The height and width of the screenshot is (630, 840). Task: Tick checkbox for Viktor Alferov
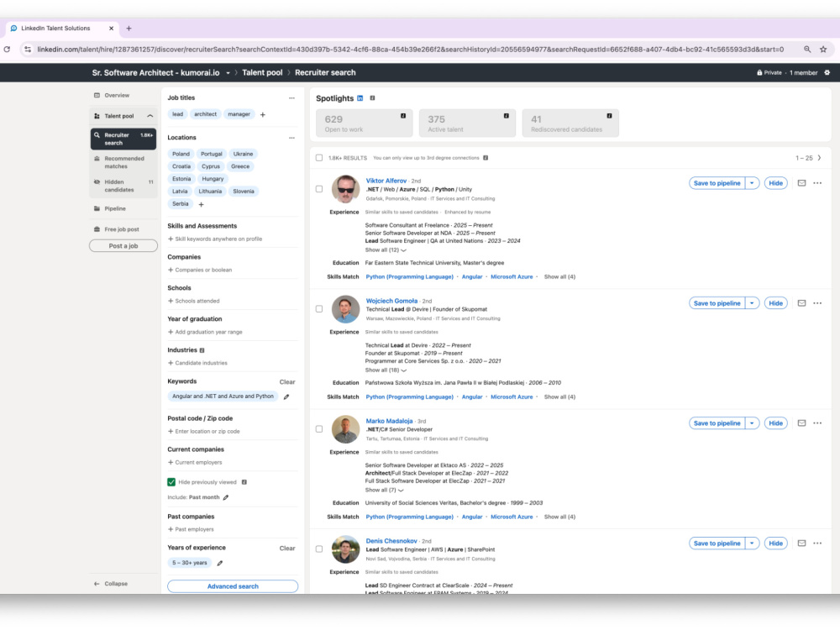(319, 189)
